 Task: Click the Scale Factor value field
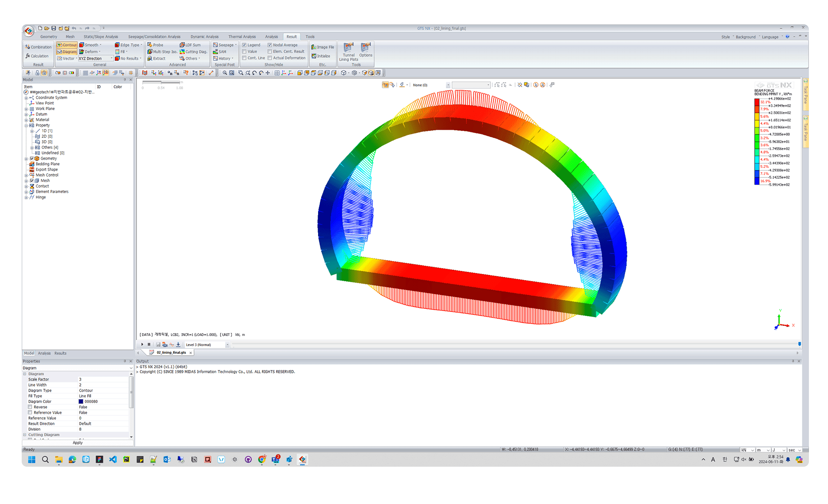click(103, 380)
